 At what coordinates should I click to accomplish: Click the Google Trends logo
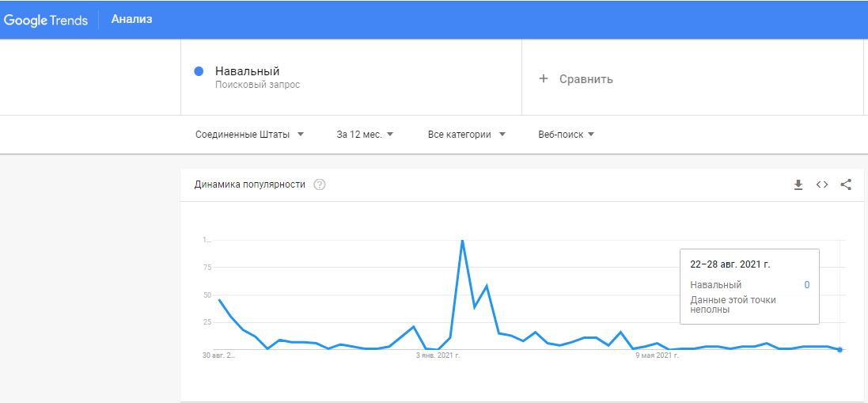click(x=45, y=20)
